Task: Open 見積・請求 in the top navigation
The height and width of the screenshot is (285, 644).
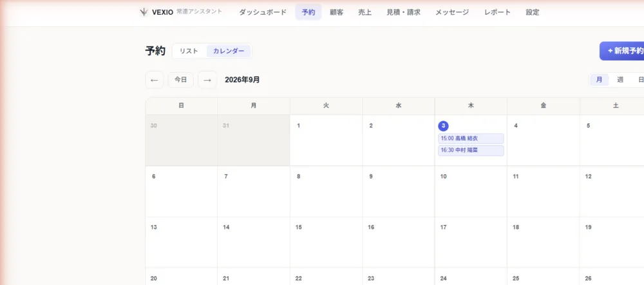Action: pos(403,12)
